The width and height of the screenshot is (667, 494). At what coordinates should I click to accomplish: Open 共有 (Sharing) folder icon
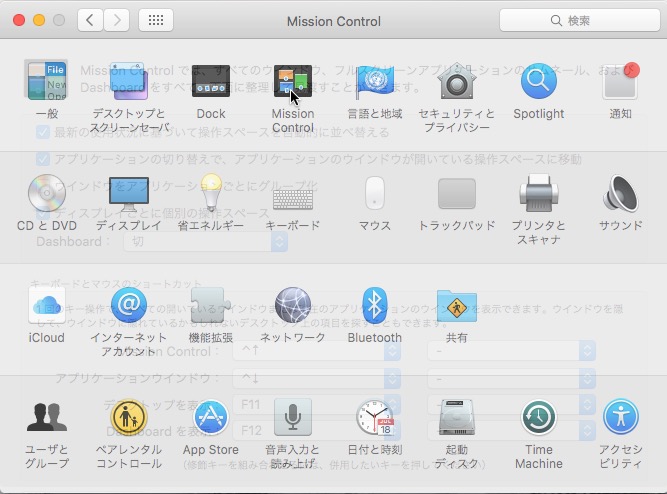point(456,306)
